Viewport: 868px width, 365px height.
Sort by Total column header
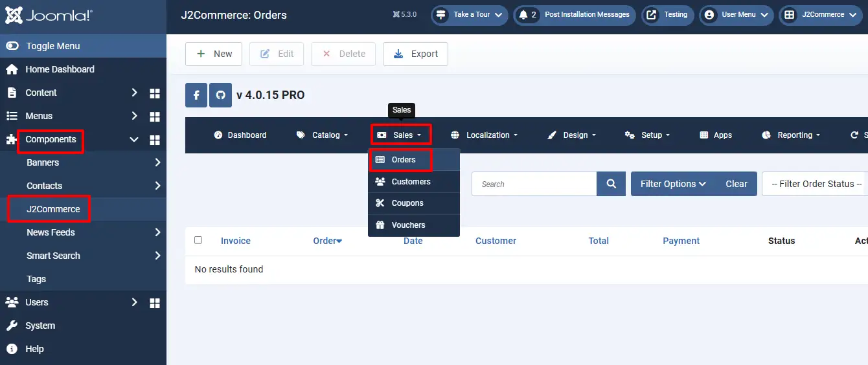[599, 241]
